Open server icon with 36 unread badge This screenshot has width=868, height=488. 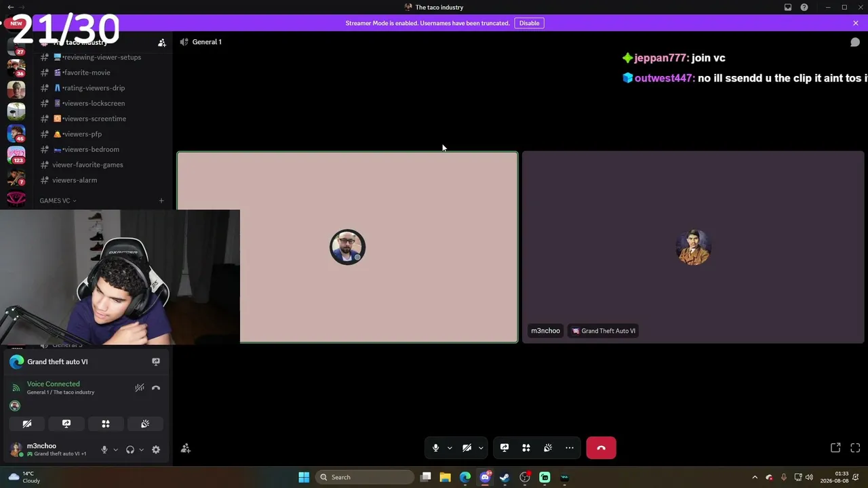(x=16, y=68)
